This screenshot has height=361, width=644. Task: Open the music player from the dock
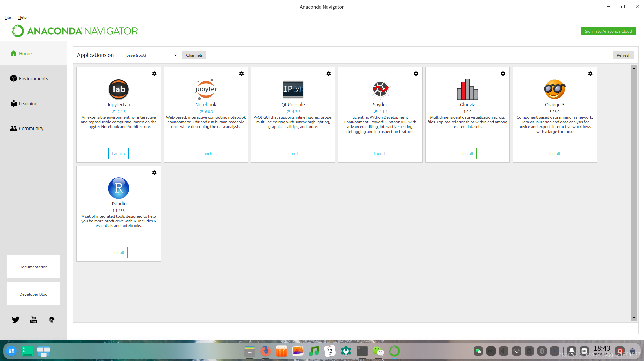pos(314,351)
